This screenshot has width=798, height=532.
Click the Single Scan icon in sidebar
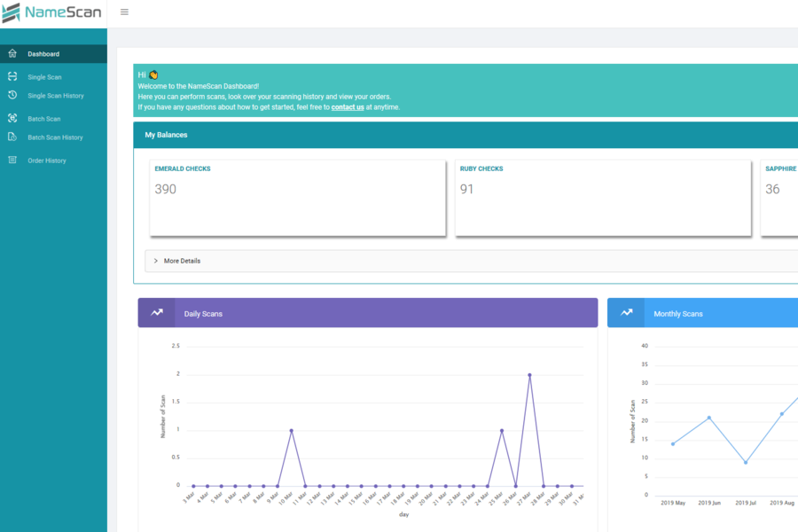point(12,76)
